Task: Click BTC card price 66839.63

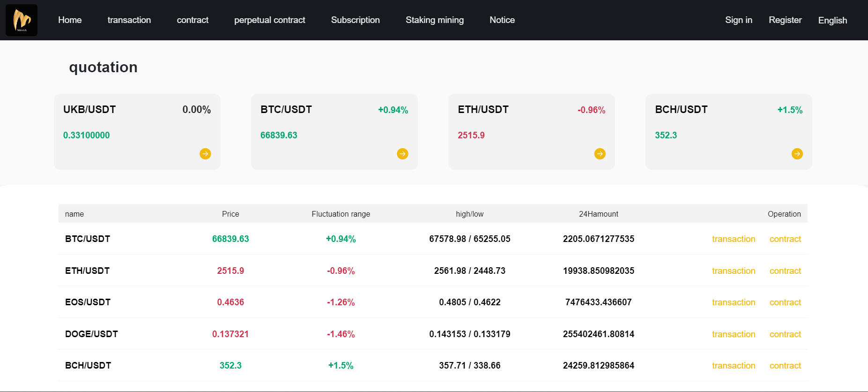Action: click(x=279, y=135)
